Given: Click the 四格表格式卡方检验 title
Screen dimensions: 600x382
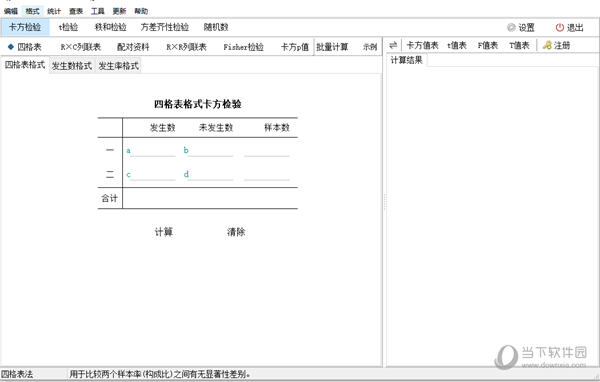Looking at the screenshot, I should [x=197, y=104].
